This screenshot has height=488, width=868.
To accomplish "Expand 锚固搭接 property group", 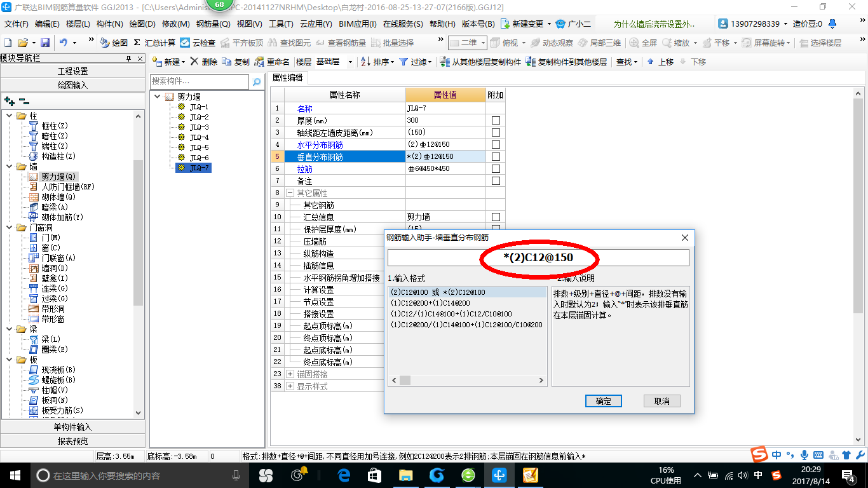I will [x=290, y=374].
